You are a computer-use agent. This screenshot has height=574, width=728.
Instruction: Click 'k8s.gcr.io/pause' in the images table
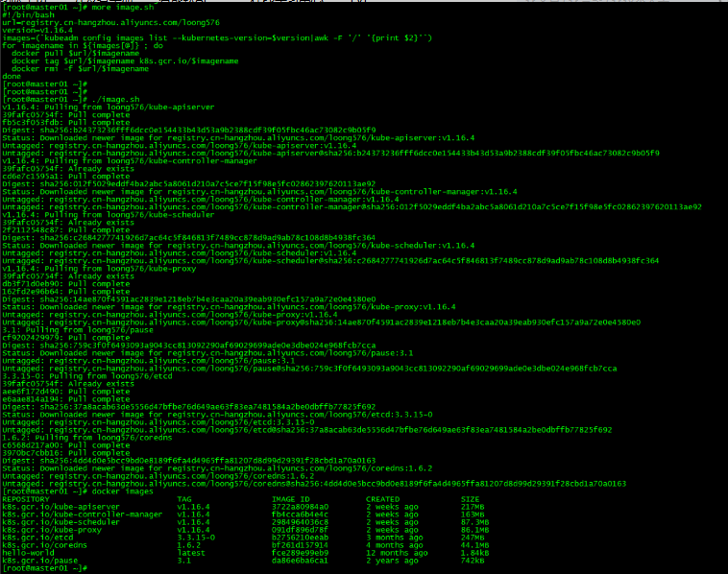pyautogui.click(x=40, y=561)
